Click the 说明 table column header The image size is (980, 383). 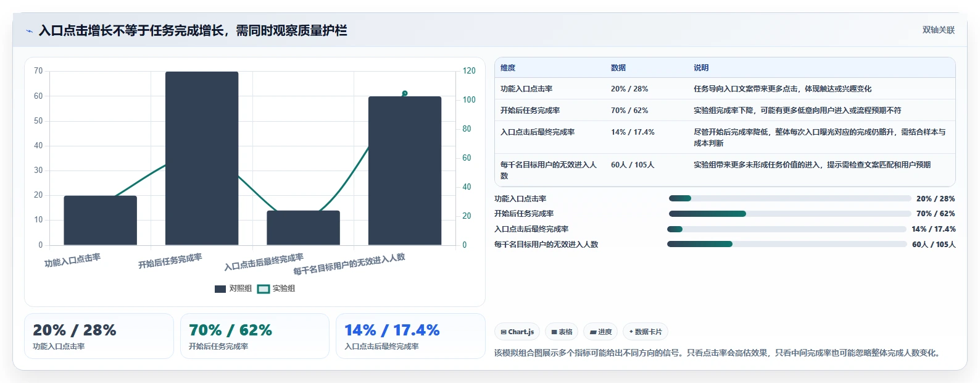701,68
